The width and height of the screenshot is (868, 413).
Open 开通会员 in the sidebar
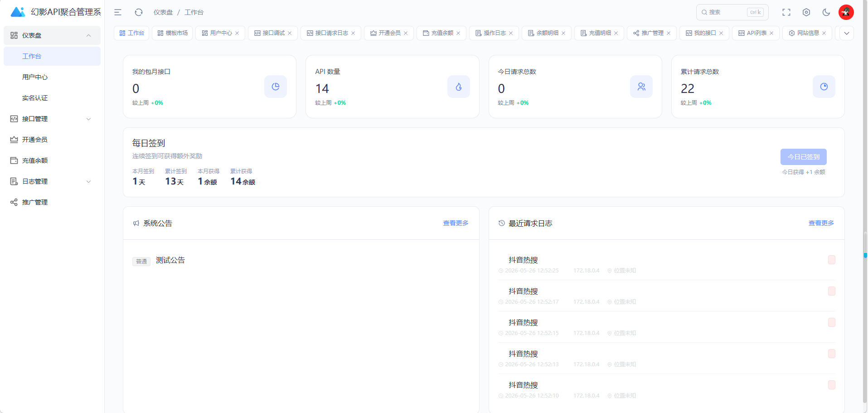point(52,140)
